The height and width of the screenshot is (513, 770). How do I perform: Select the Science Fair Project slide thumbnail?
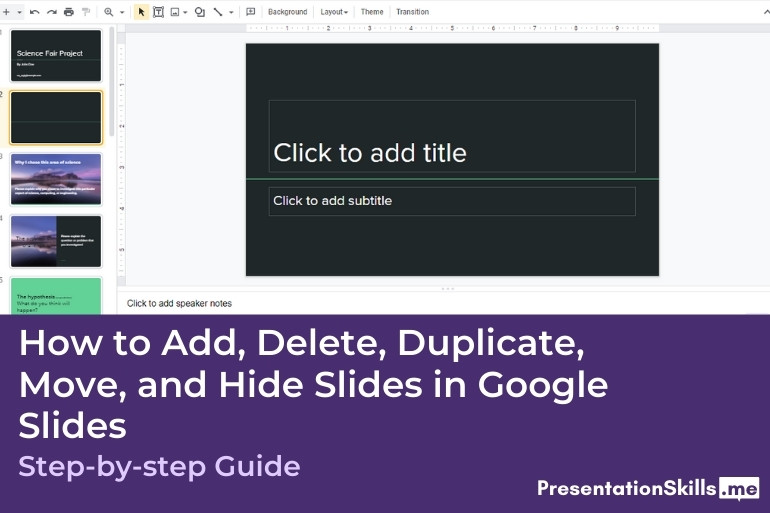(56, 55)
